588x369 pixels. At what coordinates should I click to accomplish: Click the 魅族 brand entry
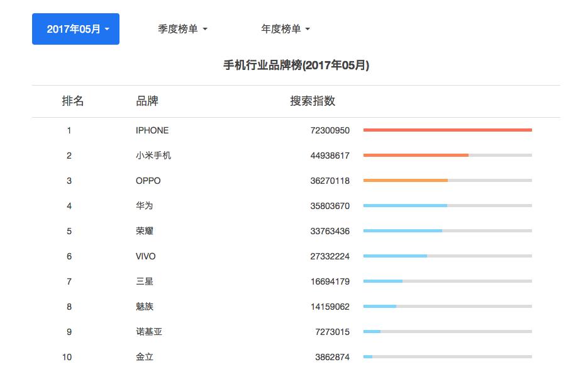pos(145,307)
